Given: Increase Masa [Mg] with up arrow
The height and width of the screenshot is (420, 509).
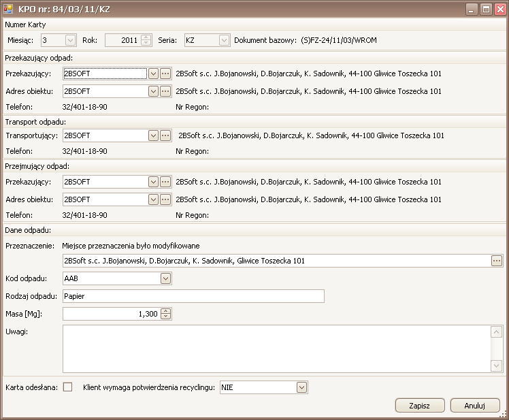Looking at the screenshot, I should 165,311.
